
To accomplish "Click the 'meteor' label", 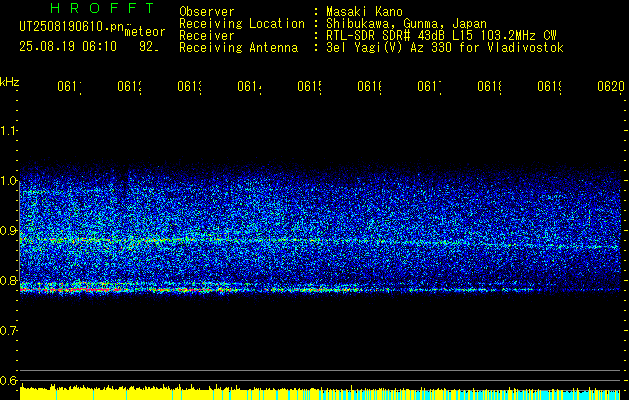I will [145, 32].
